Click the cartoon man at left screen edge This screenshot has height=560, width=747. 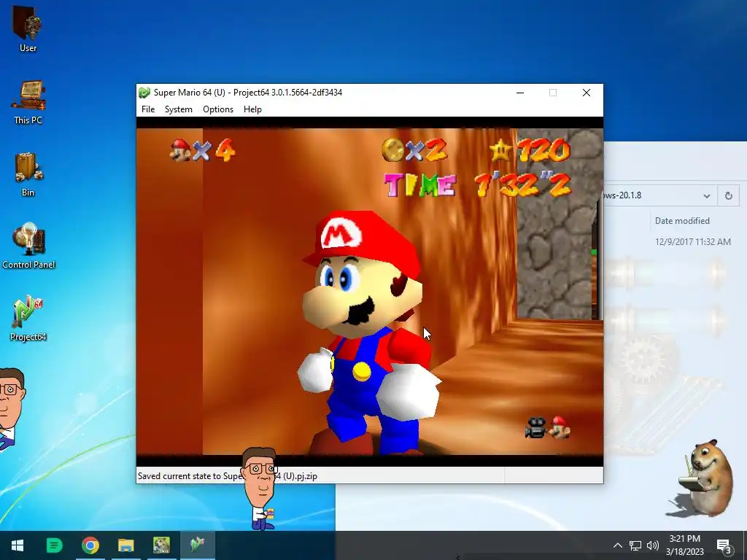(10, 407)
